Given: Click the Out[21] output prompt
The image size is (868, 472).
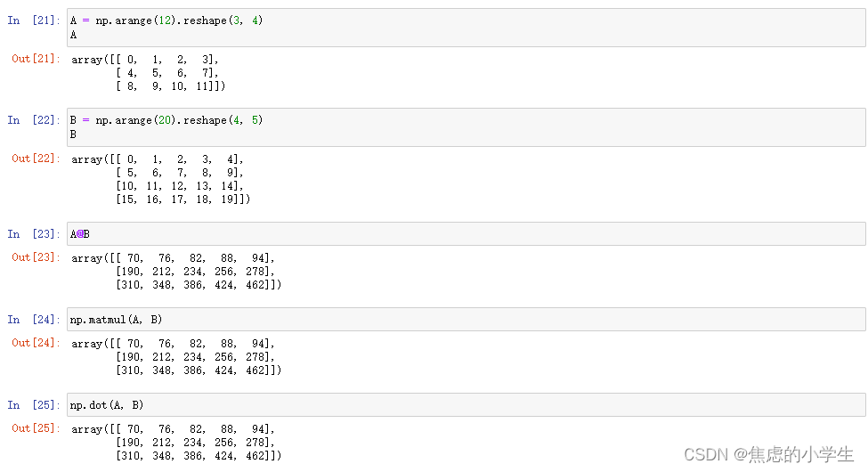Looking at the screenshot, I should click(x=35, y=59).
